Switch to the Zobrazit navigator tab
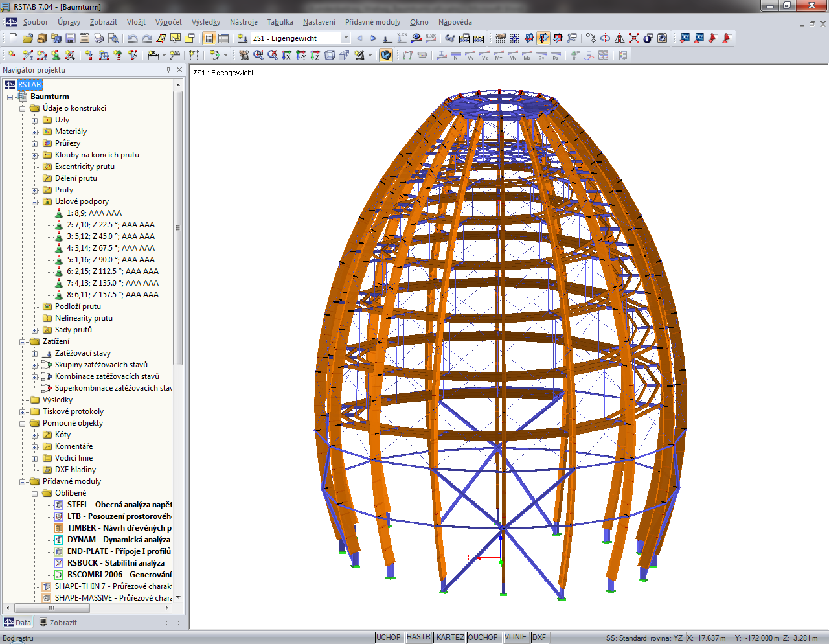The height and width of the screenshot is (644, 829). (58, 623)
